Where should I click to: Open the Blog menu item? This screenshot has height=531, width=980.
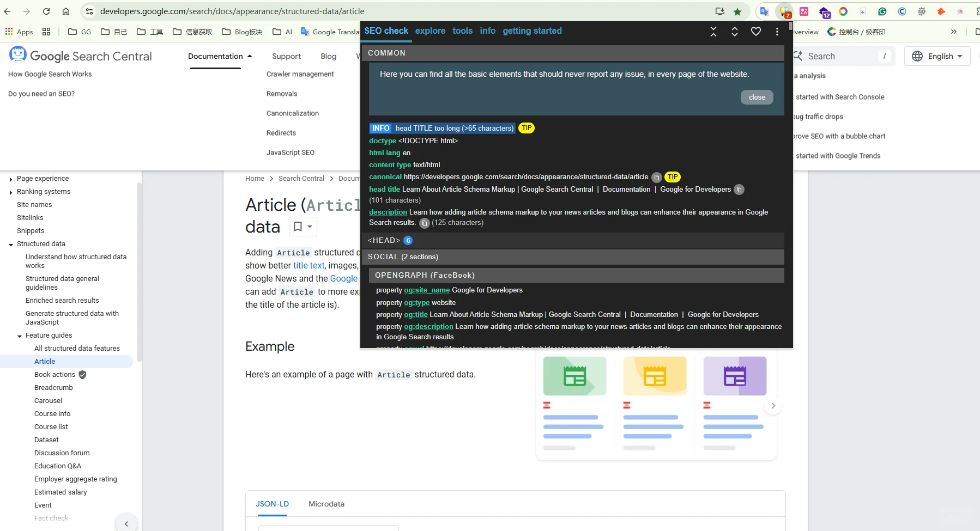click(x=329, y=56)
